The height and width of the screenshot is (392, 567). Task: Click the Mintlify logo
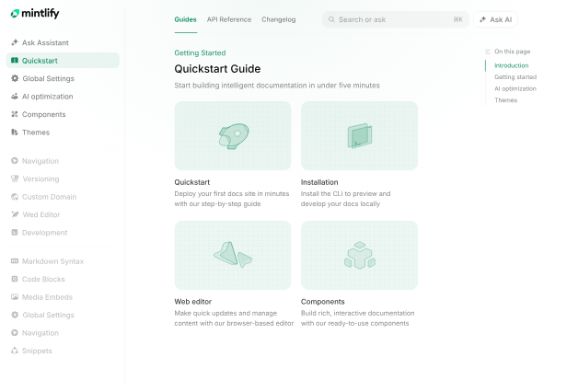click(35, 14)
